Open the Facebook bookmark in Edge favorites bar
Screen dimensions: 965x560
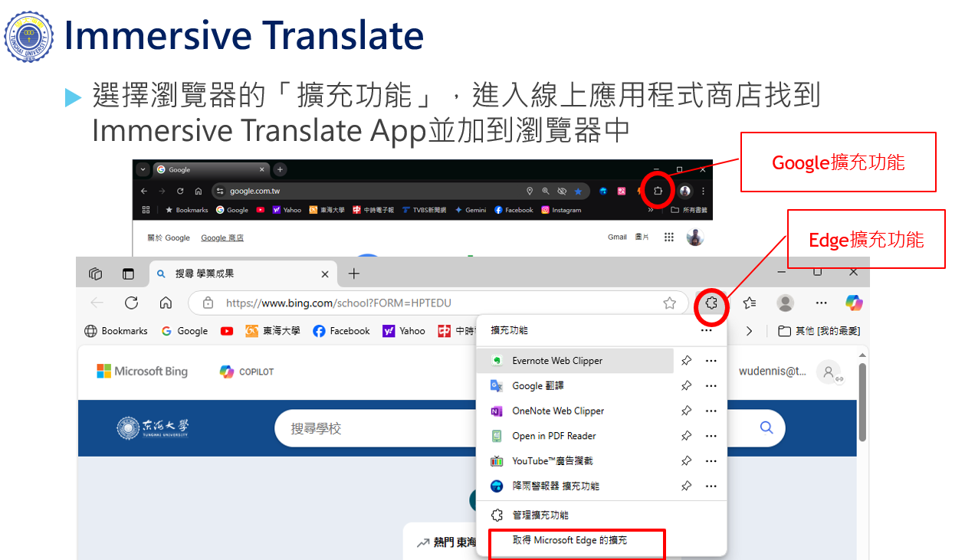coord(341,331)
